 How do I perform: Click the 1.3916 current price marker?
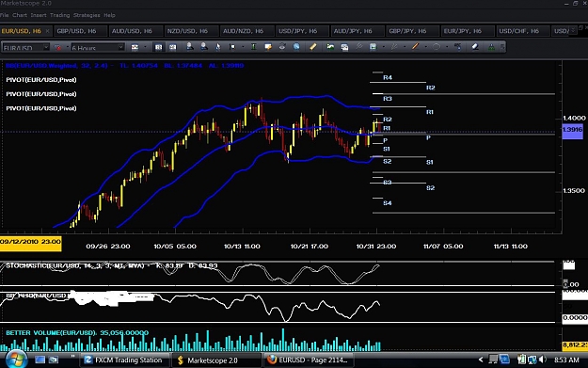pyautogui.click(x=573, y=130)
